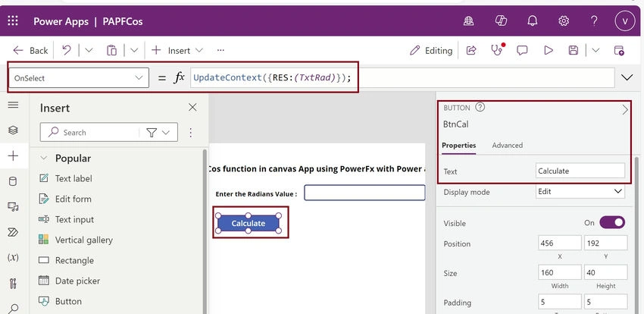Toggle the Visible switch off
Image resolution: width=644 pixels, height=314 pixels.
[x=612, y=223]
